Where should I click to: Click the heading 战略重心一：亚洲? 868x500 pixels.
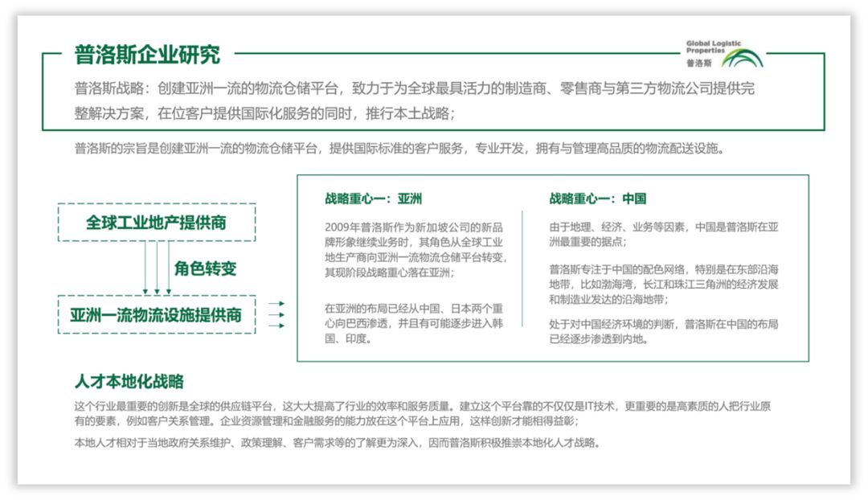tap(373, 199)
